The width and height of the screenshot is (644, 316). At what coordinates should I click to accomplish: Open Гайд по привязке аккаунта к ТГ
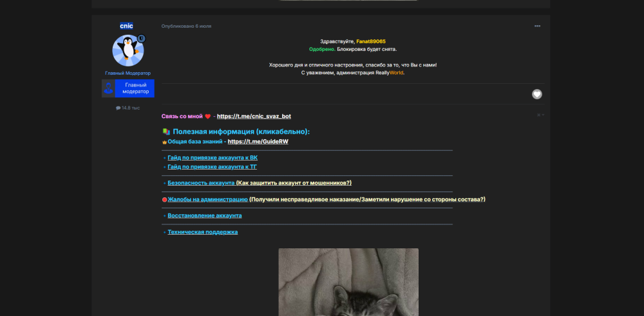(x=213, y=166)
